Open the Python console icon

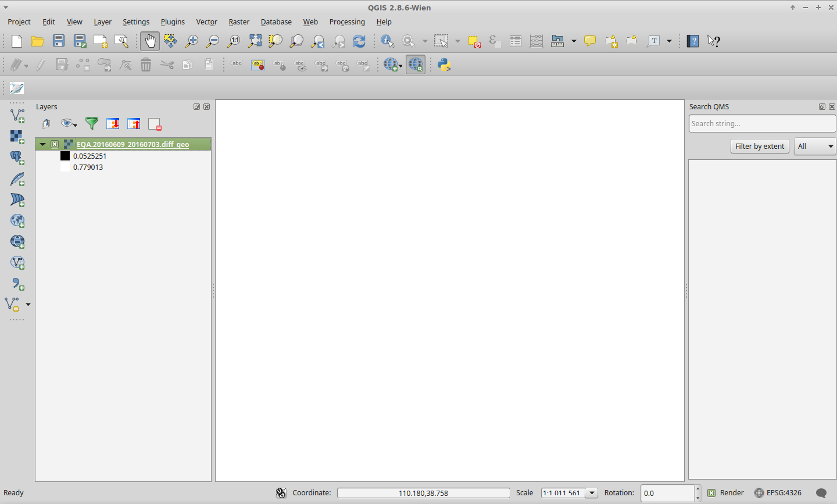pos(445,65)
